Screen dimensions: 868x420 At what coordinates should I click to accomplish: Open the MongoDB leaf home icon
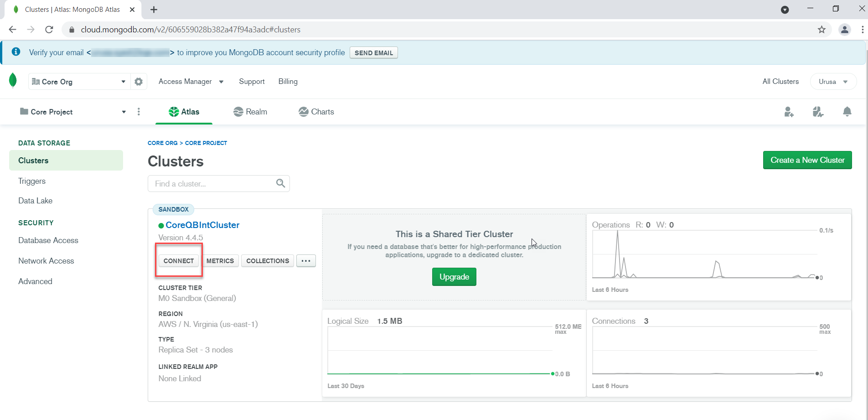[13, 81]
